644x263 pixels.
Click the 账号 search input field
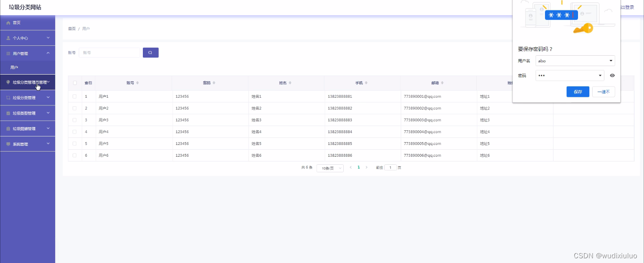click(x=109, y=53)
